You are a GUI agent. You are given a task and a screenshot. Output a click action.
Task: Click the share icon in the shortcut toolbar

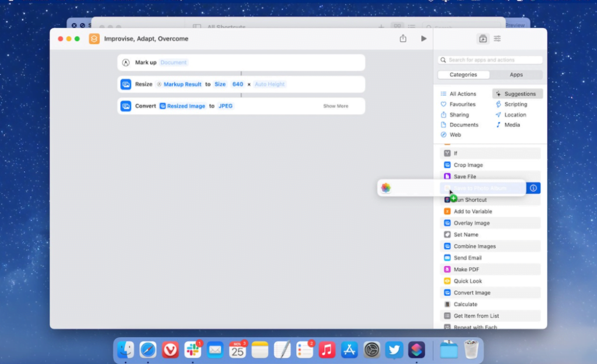pyautogui.click(x=403, y=38)
